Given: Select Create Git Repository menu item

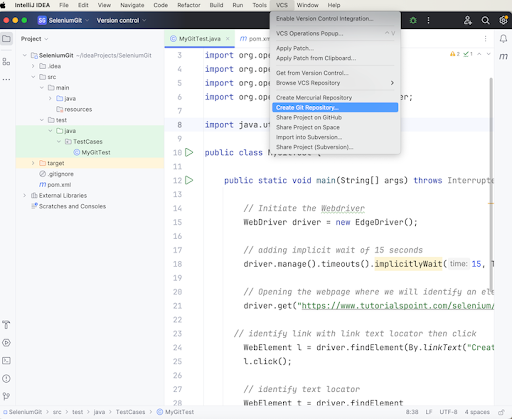Looking at the screenshot, I should [335, 107].
